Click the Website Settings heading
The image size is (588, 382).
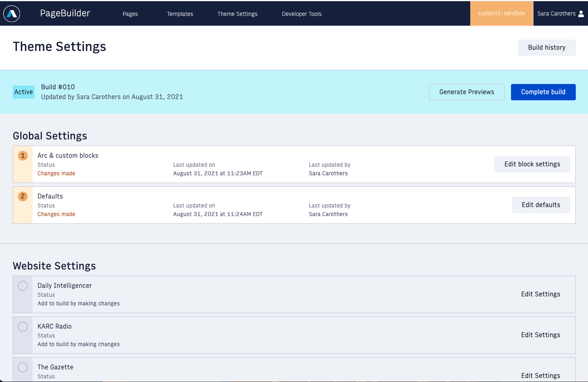pos(55,266)
